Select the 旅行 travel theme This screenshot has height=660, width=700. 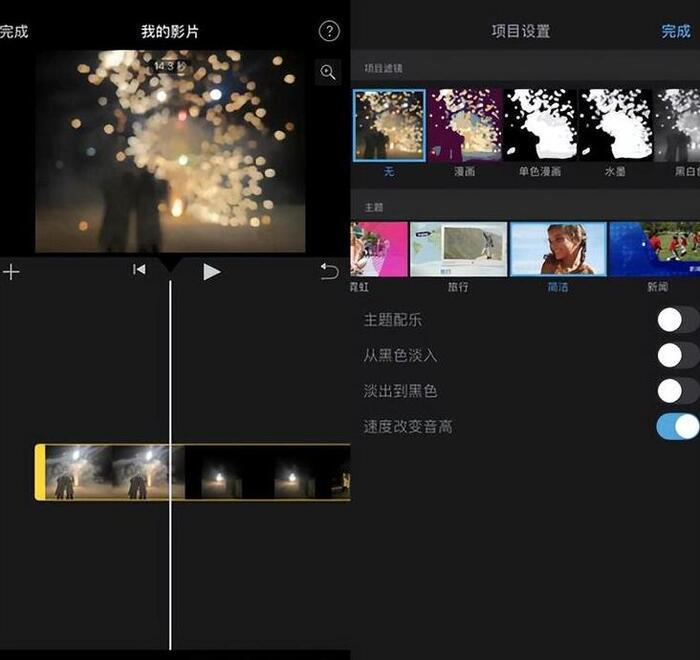tap(458, 250)
